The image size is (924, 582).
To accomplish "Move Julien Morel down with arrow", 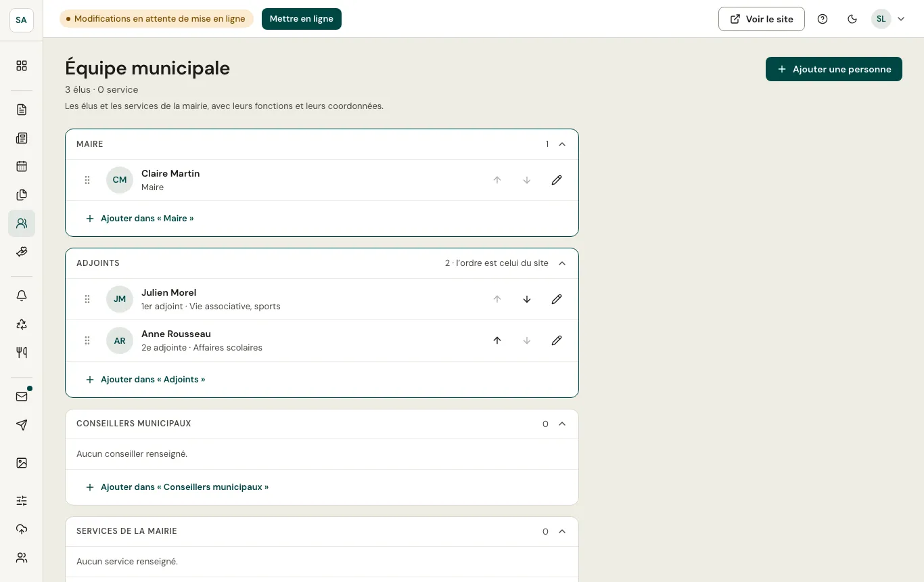I will tap(527, 299).
